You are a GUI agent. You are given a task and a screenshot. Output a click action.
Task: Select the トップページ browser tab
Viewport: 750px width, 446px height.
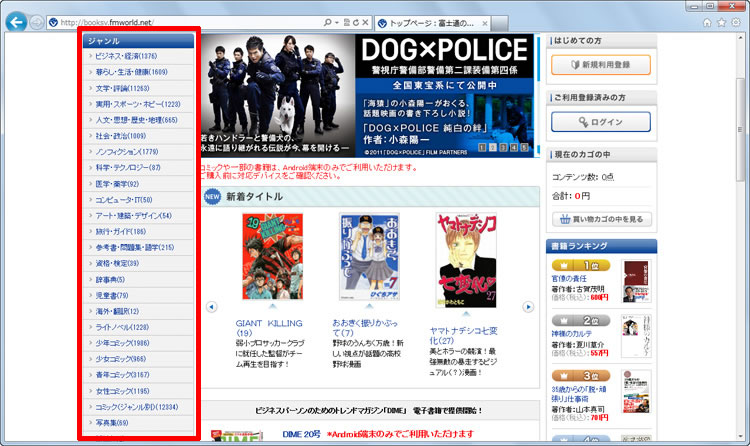(432, 23)
